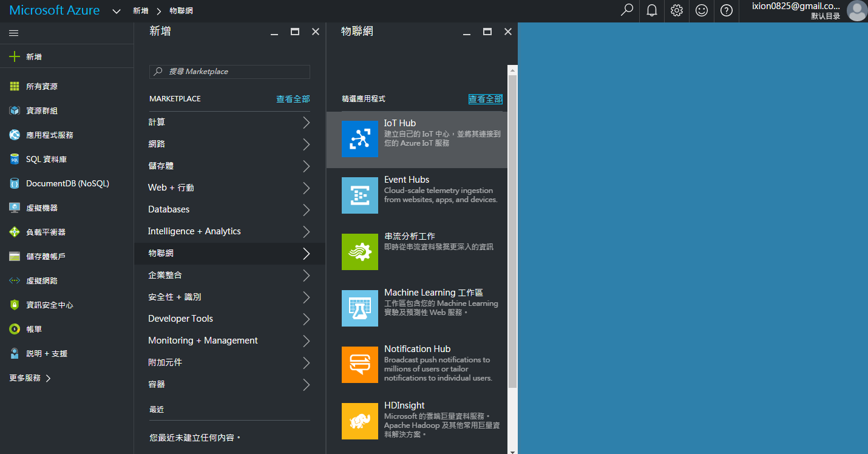The image size is (868, 454).
Task: Click the HDInsight title text
Action: pos(404,405)
